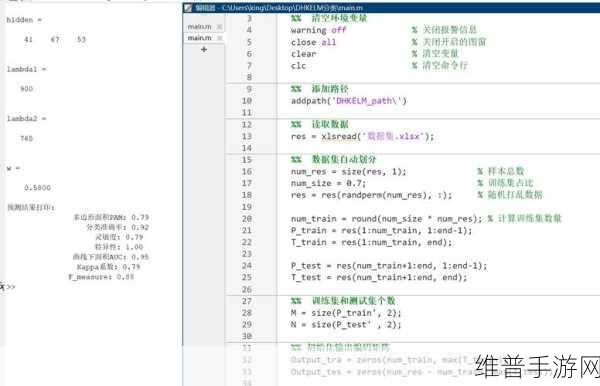Click the 'F_measure: 0.88' result line
Viewport: 600px width, 386px height.
(x=101, y=277)
